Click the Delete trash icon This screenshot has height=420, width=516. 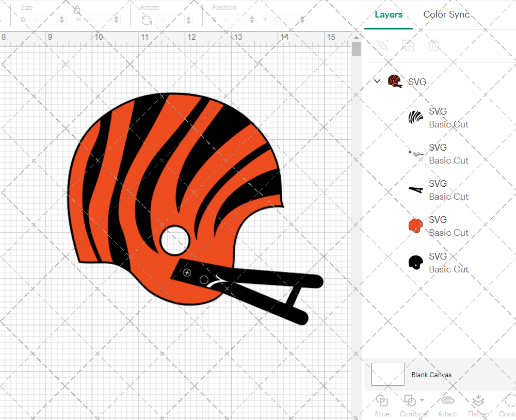point(434,45)
